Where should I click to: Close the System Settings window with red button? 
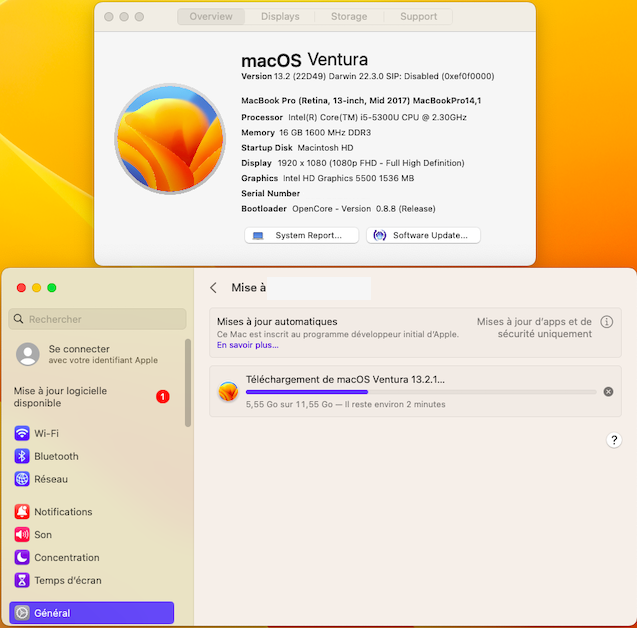(x=21, y=288)
